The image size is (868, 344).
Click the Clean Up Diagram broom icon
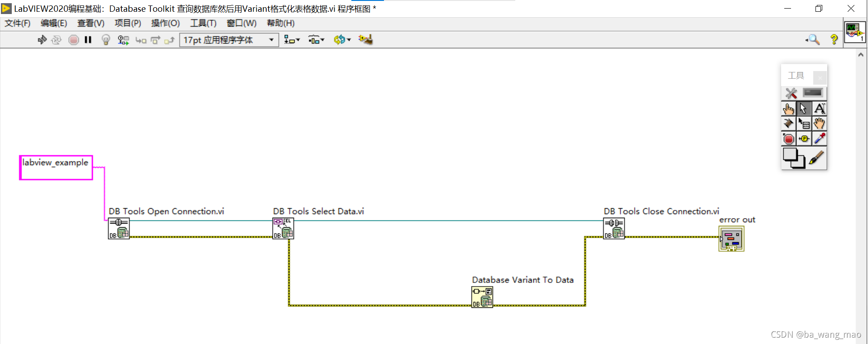click(365, 40)
